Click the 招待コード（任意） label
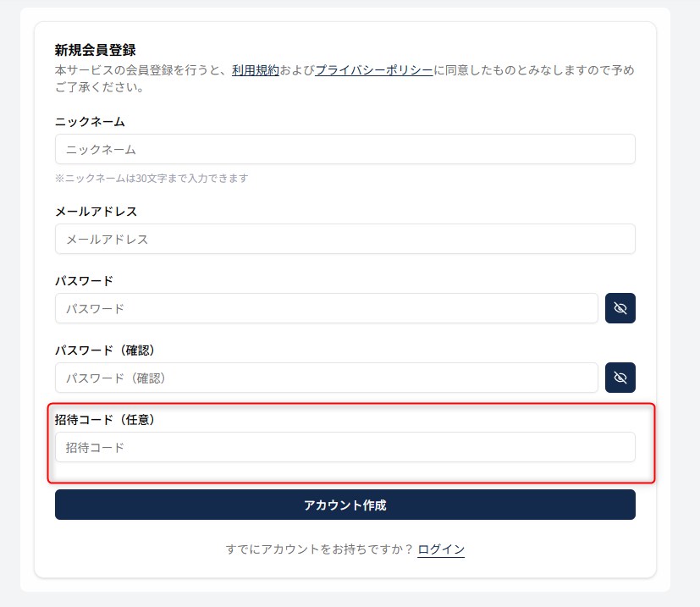700x607 pixels. pyautogui.click(x=107, y=420)
